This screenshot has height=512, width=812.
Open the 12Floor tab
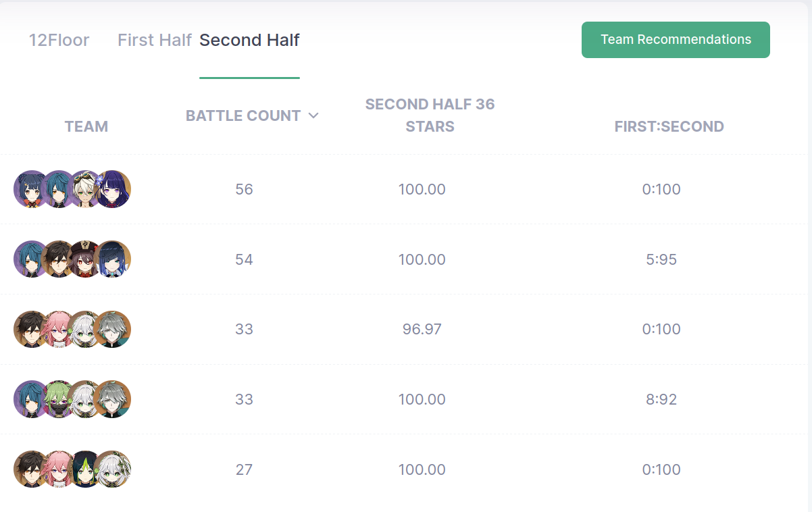click(x=59, y=40)
